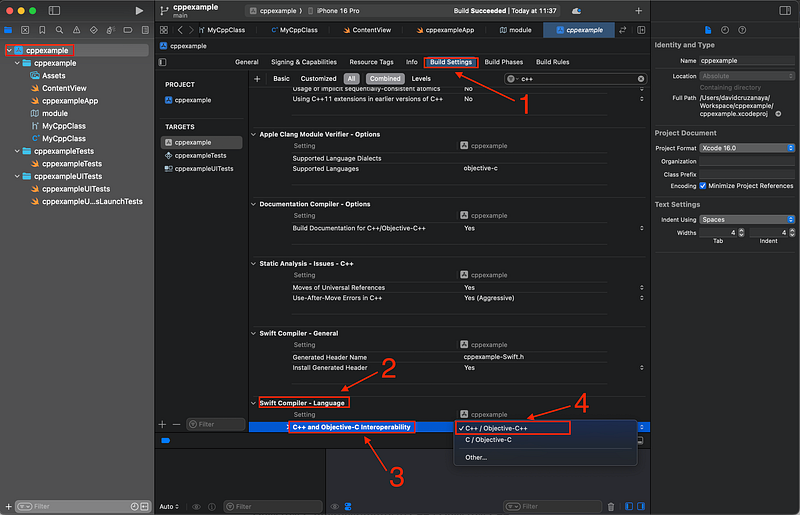Screen dimensions: 800x515
Task: Select the All filter toggle
Action: (352, 79)
